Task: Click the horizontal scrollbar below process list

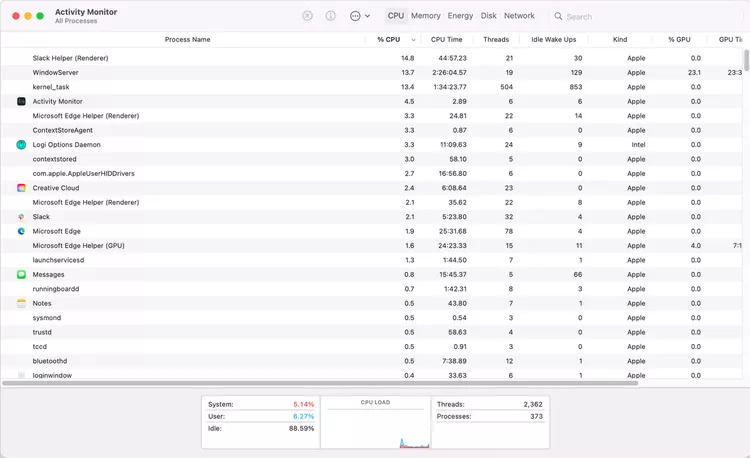Action: pyautogui.click(x=320, y=383)
